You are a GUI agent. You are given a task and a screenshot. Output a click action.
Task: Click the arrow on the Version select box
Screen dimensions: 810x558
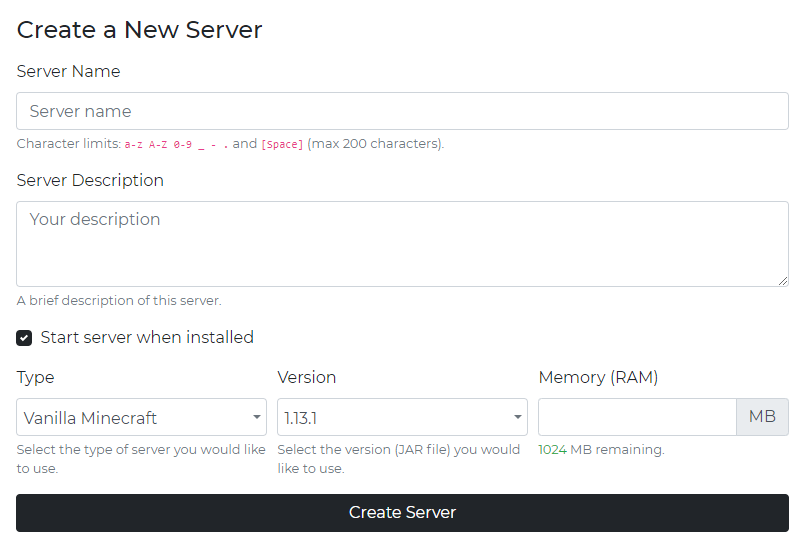[518, 417]
